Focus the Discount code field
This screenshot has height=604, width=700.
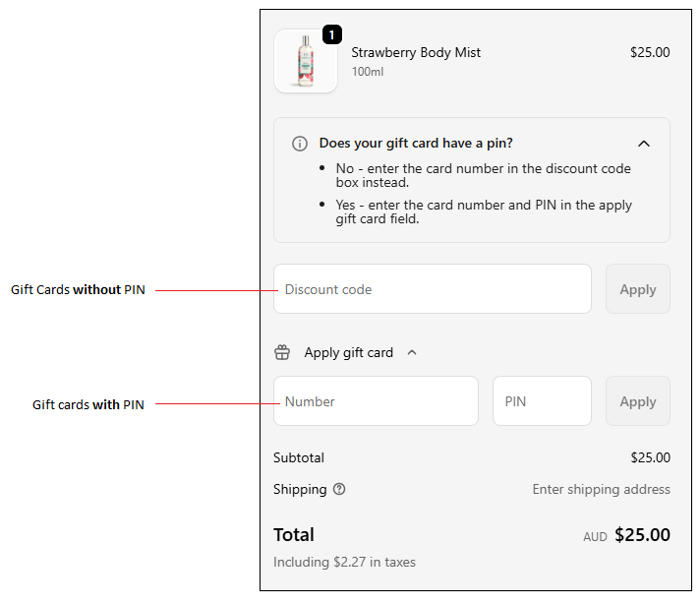click(433, 289)
